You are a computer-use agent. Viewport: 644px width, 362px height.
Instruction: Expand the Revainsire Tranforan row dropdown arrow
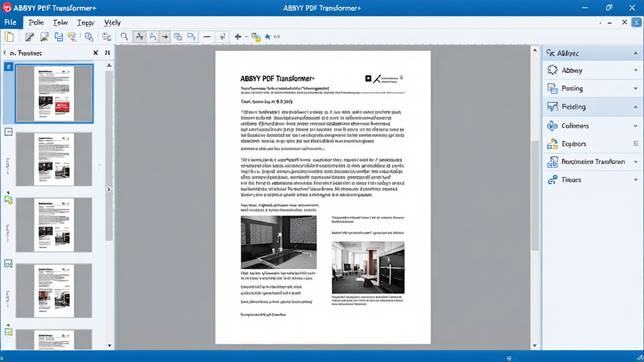[636, 162]
